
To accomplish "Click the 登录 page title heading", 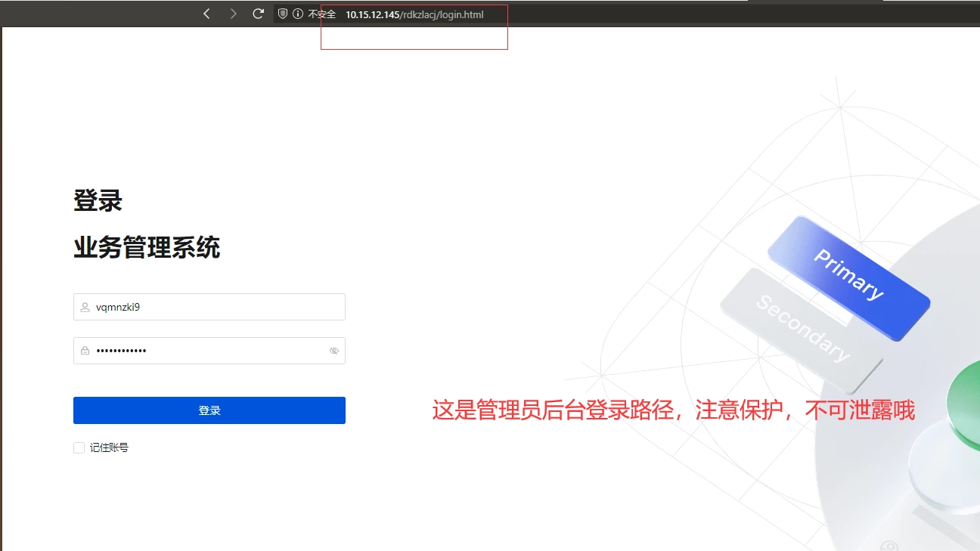I will pyautogui.click(x=98, y=202).
